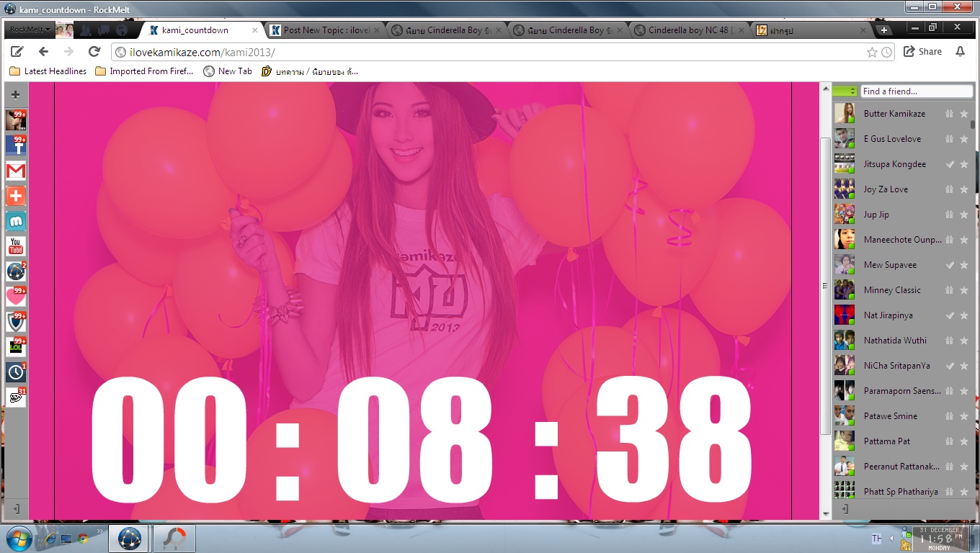The image size is (980, 553).
Task: Open a new browser tab with plus button
Action: click(884, 30)
